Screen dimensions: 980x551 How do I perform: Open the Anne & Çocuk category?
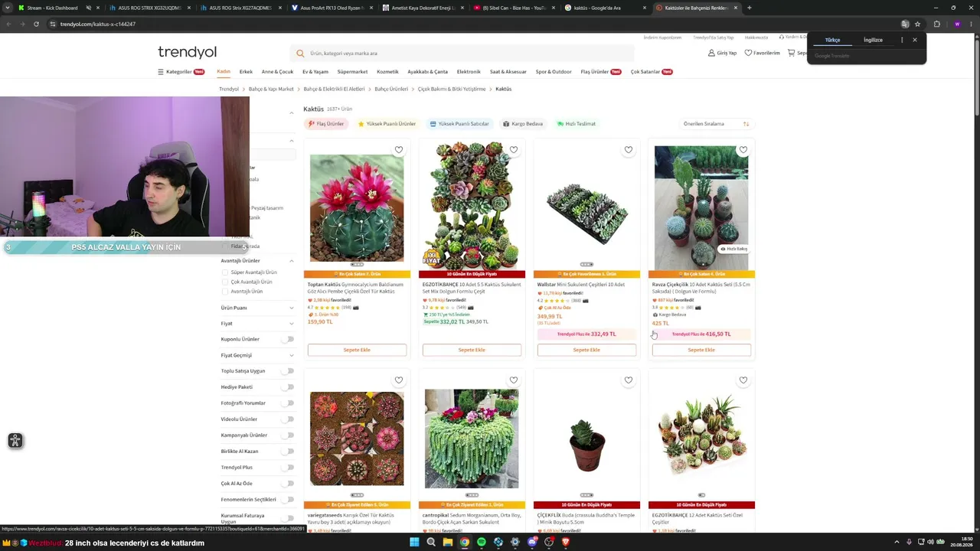point(277,72)
